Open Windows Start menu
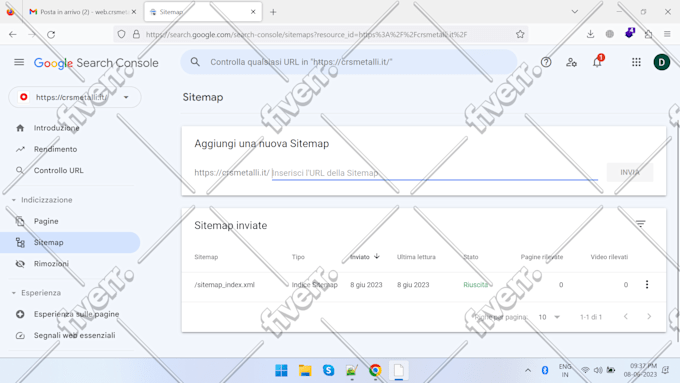The width and height of the screenshot is (680, 383). pos(281,370)
